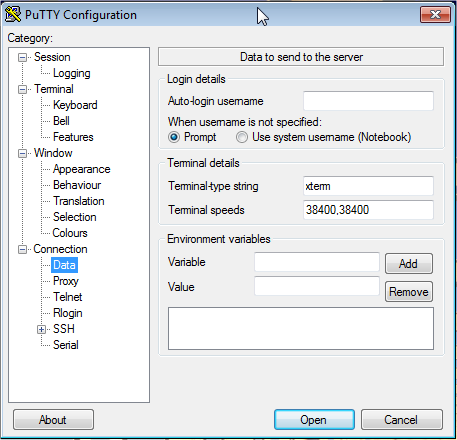This screenshot has height=440, width=457.
Task: Open the Connection category
Action: pyautogui.click(x=60, y=249)
